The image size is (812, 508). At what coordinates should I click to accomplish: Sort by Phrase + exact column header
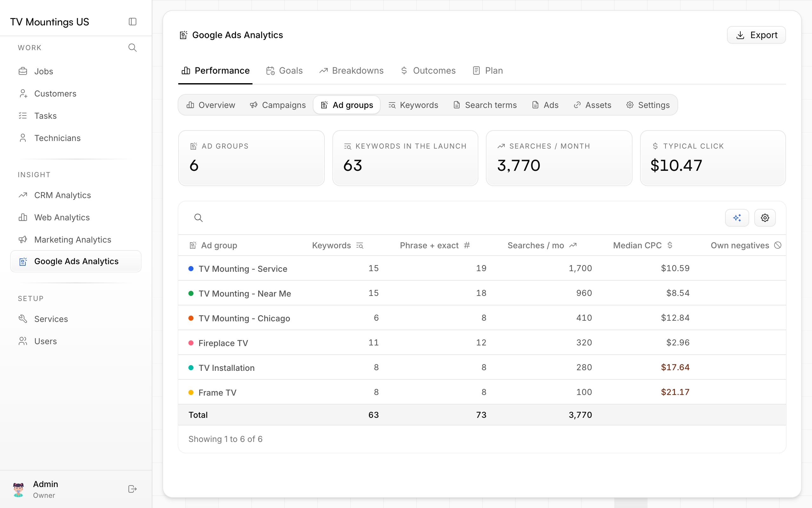435,246
